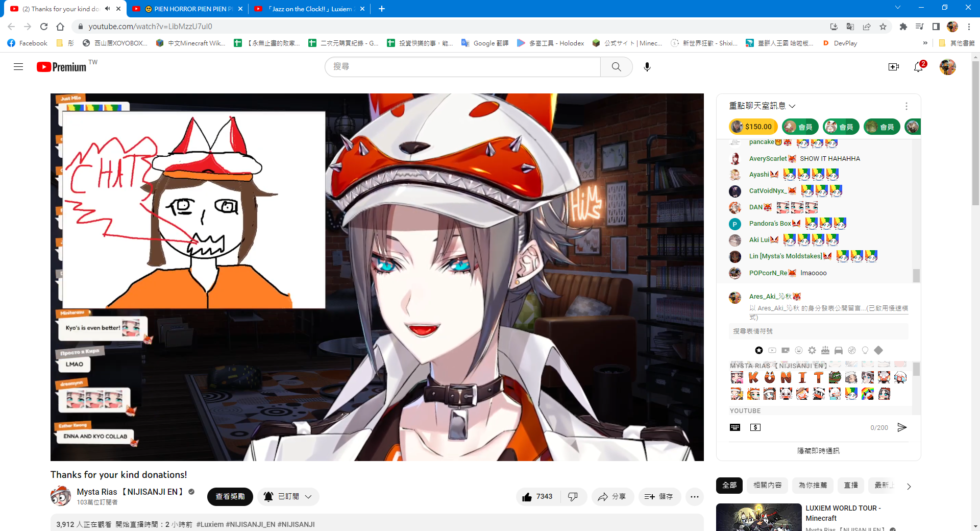Open the $150.00 Super Chat ticker chip
The width and height of the screenshot is (980, 531).
pyautogui.click(x=753, y=127)
